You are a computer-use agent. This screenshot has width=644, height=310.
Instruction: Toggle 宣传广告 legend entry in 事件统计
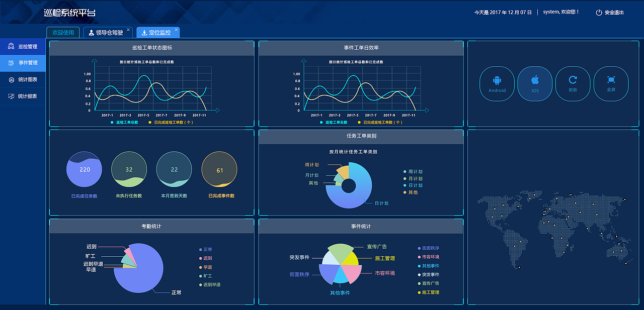(x=428, y=283)
